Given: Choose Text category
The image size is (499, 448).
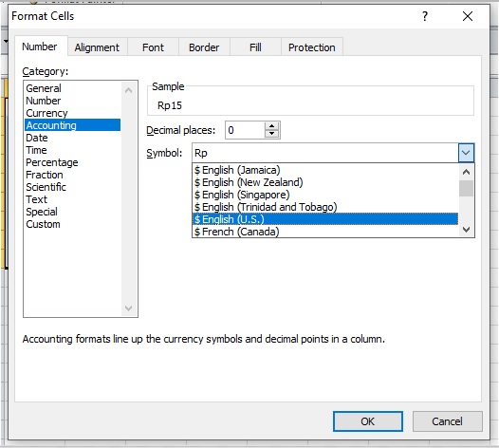Looking at the screenshot, I should 72,199.
